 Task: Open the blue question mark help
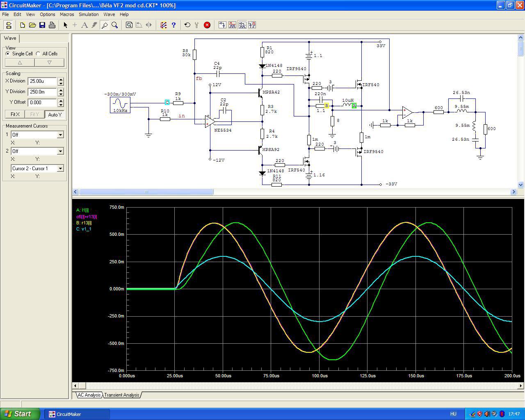point(173,25)
